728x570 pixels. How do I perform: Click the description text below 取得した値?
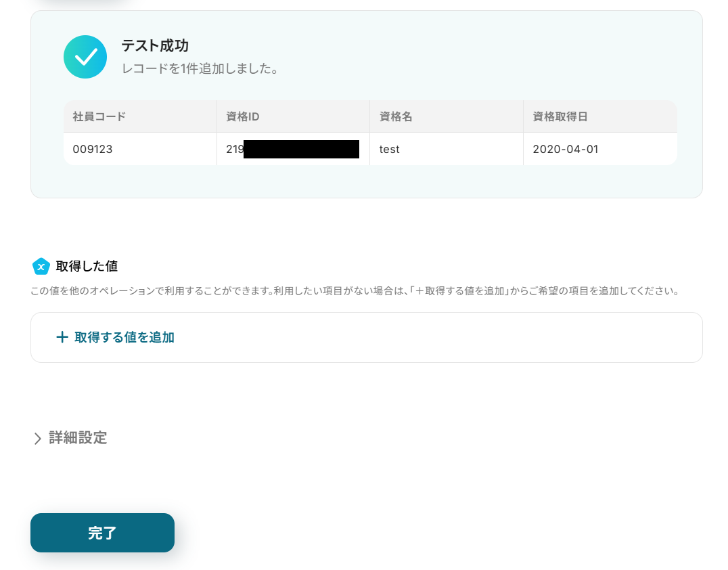coord(355,291)
